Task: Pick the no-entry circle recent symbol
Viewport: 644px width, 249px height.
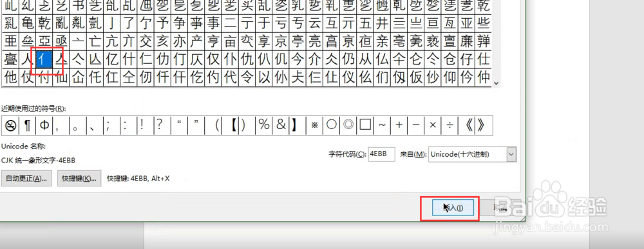Action: click(x=11, y=126)
